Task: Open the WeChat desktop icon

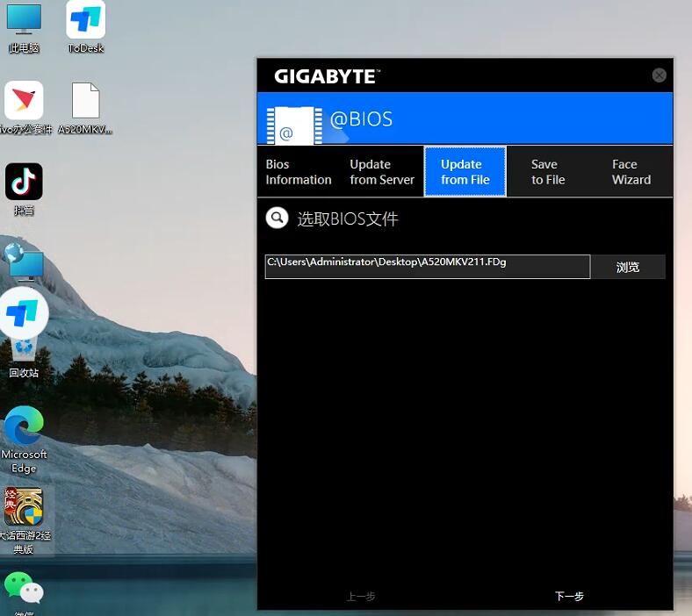Action: click(24, 590)
